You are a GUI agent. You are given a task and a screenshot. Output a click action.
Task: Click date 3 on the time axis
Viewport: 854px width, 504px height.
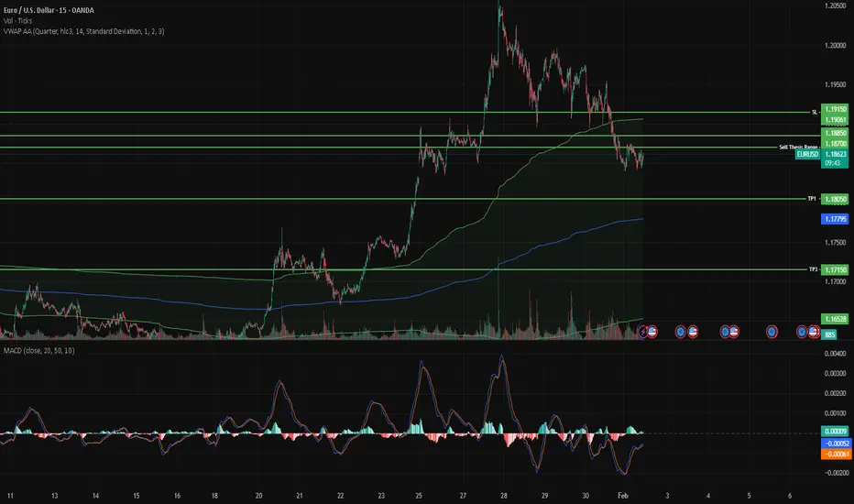pyautogui.click(x=667, y=495)
